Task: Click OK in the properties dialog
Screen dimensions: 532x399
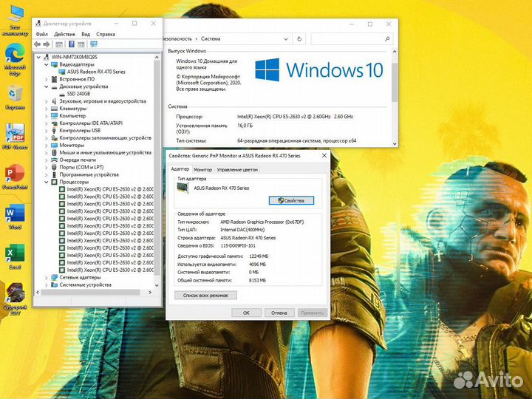Action: pos(246,313)
